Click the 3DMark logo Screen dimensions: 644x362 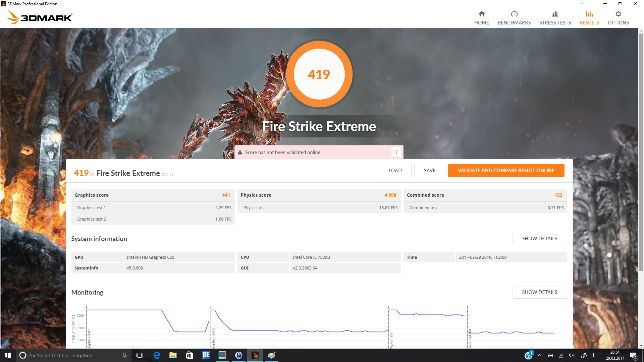pyautogui.click(x=40, y=17)
